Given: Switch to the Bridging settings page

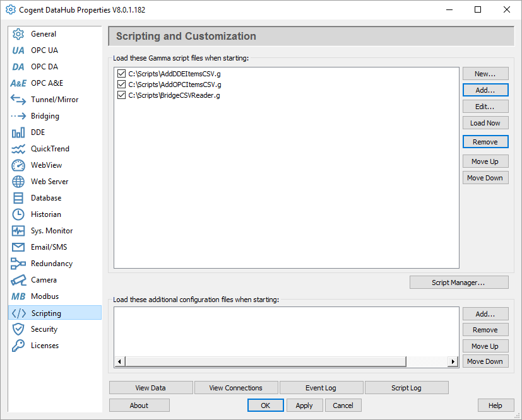Looking at the screenshot, I should click(45, 116).
